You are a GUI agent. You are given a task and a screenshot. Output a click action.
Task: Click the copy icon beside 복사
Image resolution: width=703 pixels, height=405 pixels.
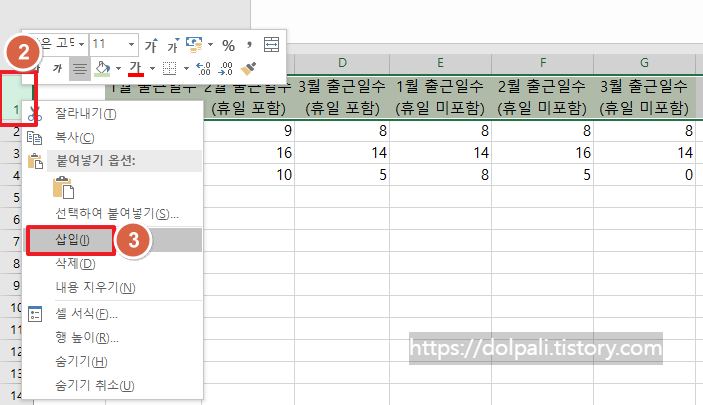coord(35,138)
